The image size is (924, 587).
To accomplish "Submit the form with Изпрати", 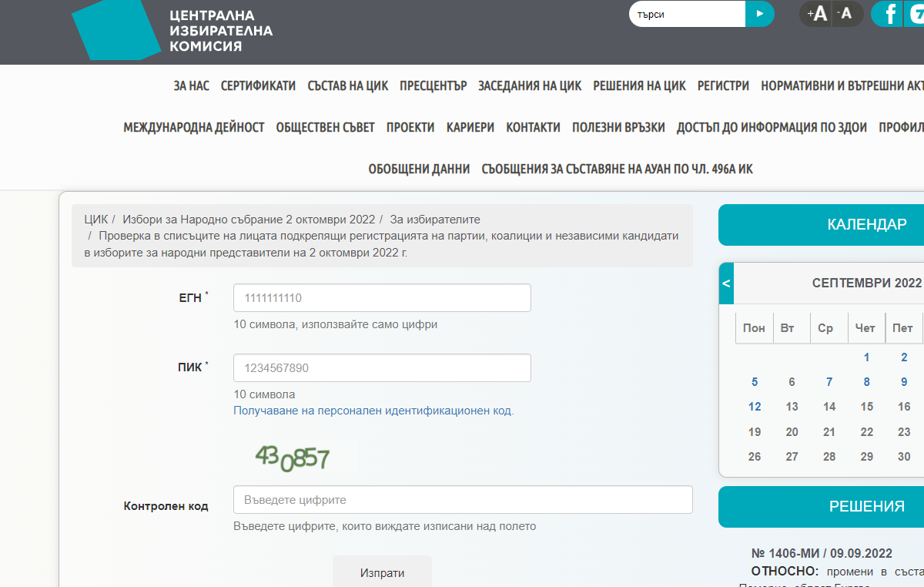I will [x=382, y=573].
